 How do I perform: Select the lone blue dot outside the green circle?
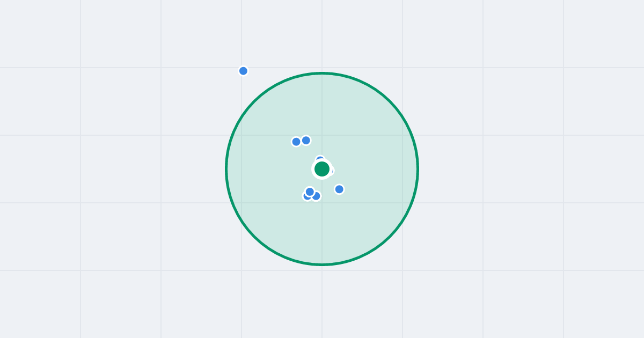click(243, 71)
